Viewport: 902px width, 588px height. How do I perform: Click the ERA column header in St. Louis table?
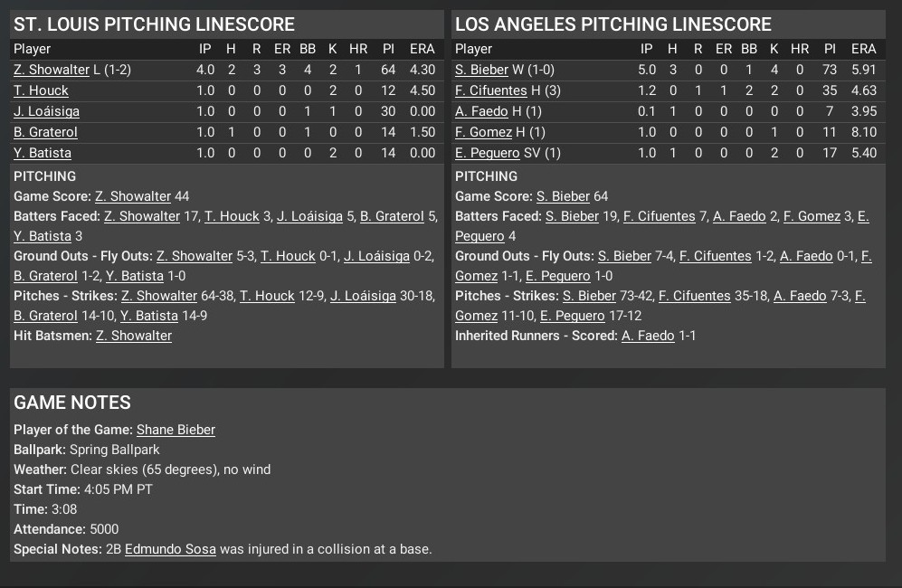click(422, 49)
